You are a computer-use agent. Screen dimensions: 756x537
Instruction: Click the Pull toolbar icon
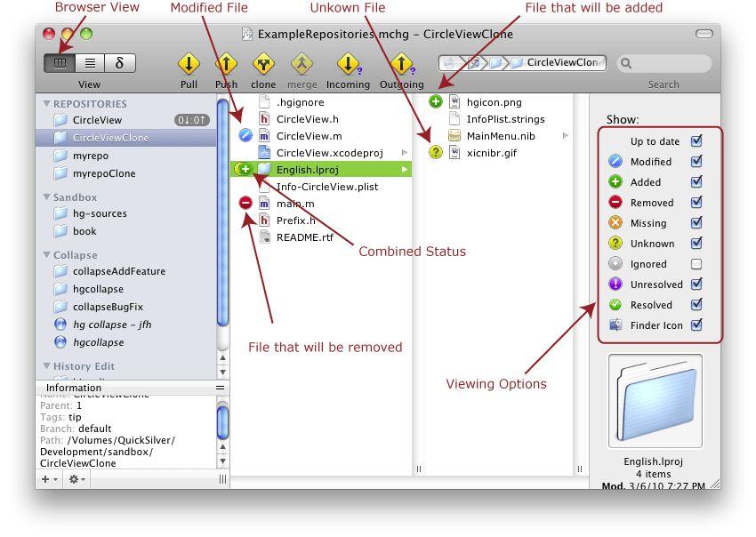click(x=189, y=64)
